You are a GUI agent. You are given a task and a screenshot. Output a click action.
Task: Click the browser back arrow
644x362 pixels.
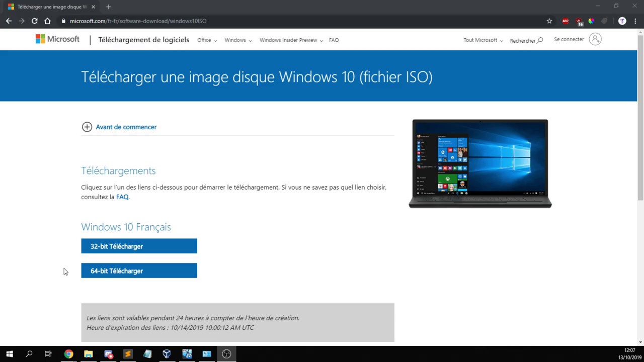(x=9, y=21)
